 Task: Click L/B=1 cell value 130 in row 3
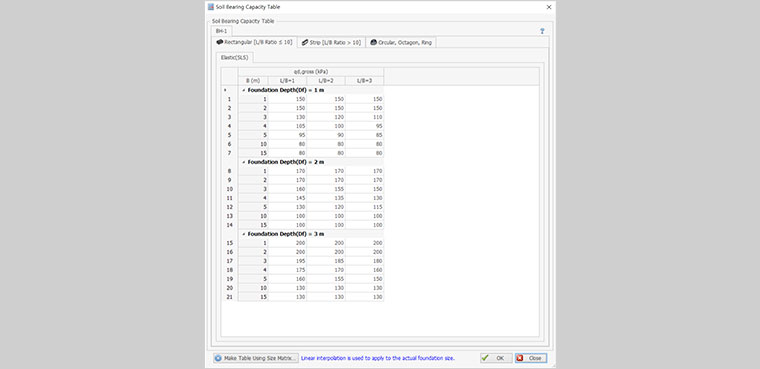[287, 117]
